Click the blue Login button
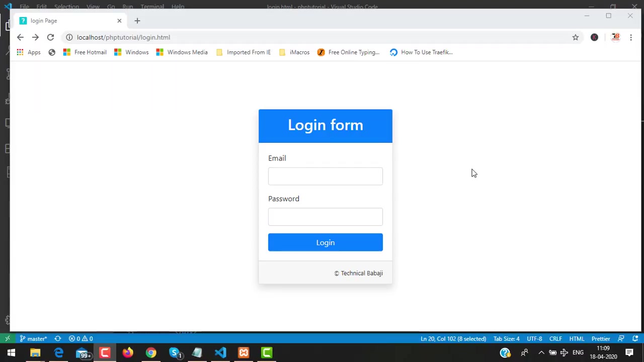The width and height of the screenshot is (644, 362). [325, 242]
